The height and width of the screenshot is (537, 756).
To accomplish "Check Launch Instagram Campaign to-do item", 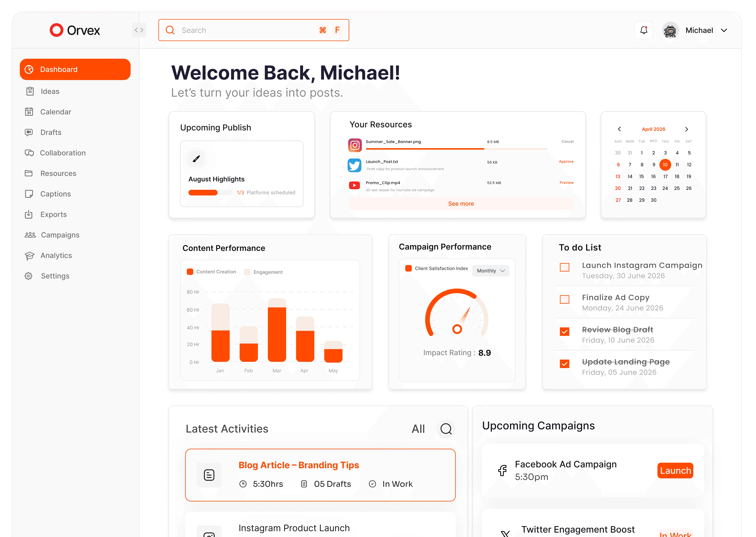I will pos(565,267).
